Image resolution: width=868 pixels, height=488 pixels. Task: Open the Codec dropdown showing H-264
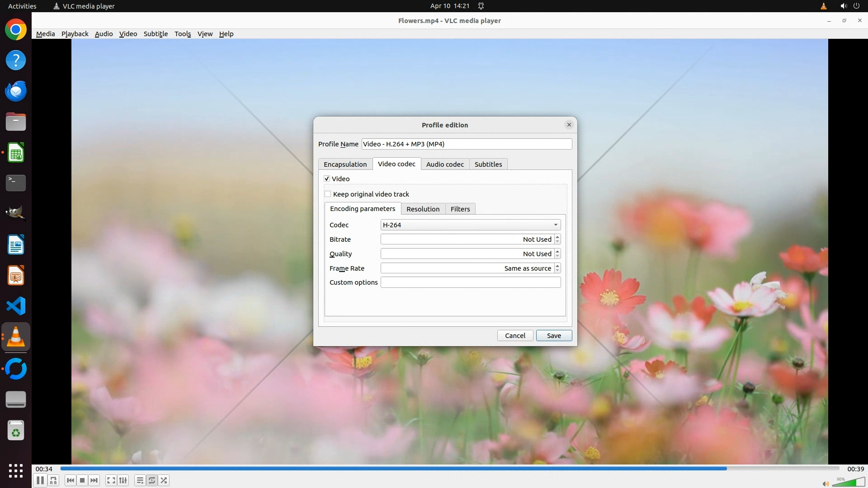tap(470, 225)
